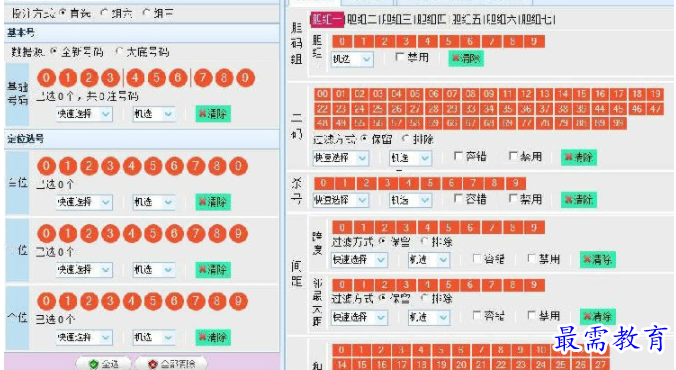The width and height of the screenshot is (676, 370).
Task: Pick ball 2 in the 十位 row
Action: click(89, 234)
